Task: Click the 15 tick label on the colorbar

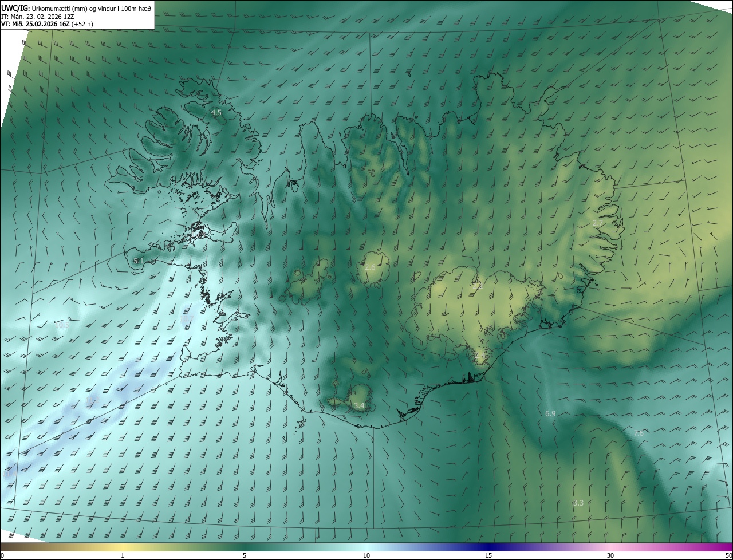Action: coord(488,555)
